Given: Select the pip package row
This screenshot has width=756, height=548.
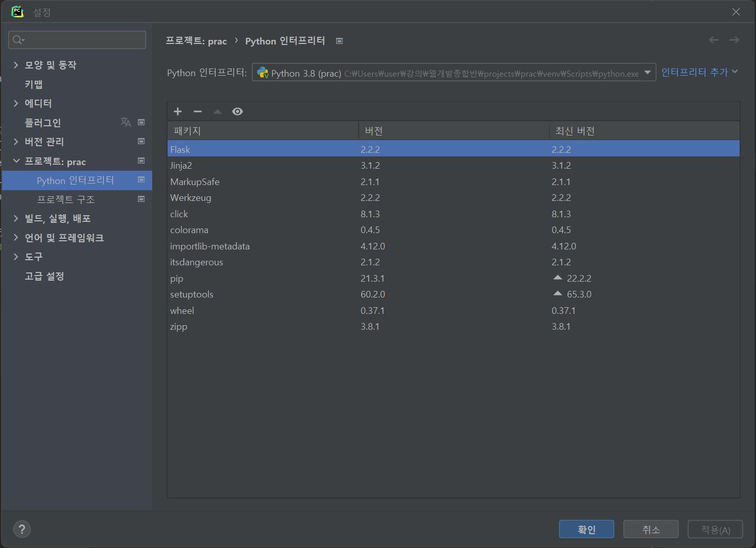Looking at the screenshot, I should (x=454, y=278).
